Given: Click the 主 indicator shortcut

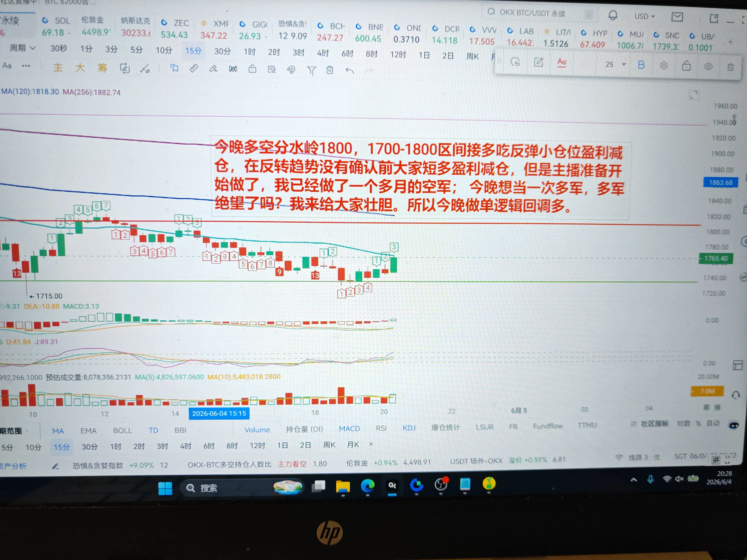Looking at the screenshot, I should point(58,67).
